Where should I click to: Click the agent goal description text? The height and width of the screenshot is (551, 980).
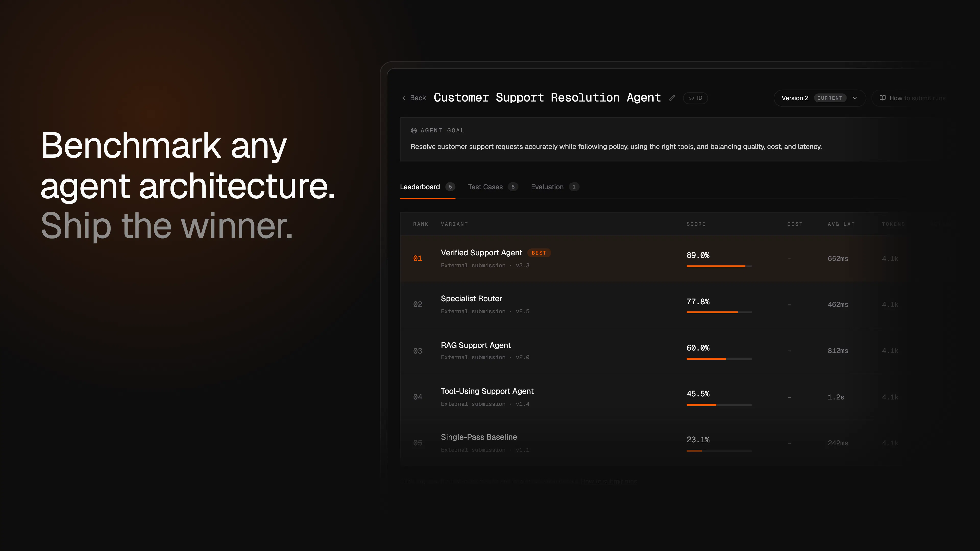[x=616, y=146]
